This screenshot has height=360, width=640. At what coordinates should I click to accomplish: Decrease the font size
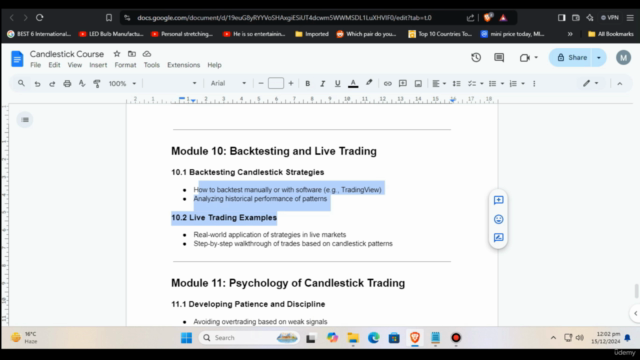point(261,84)
